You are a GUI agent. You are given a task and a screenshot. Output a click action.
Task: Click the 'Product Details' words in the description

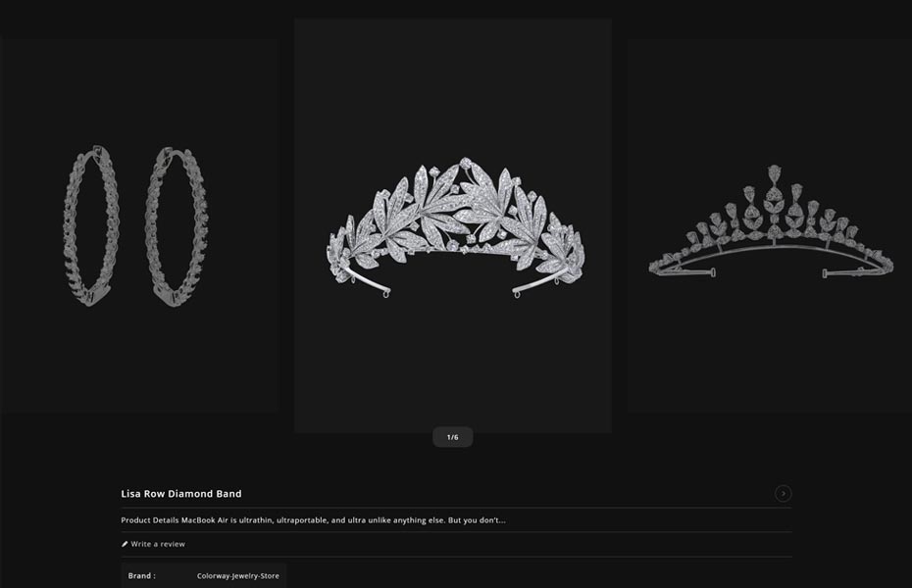(149, 520)
